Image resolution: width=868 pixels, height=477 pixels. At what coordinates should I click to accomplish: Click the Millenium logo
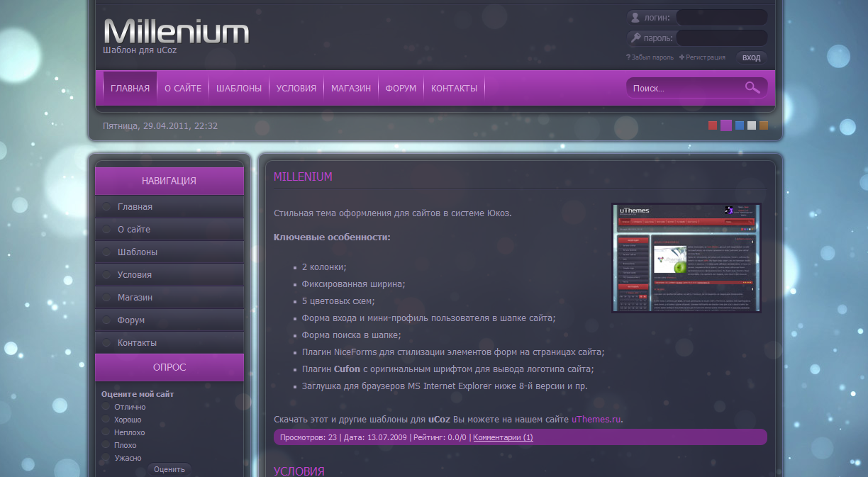(176, 32)
